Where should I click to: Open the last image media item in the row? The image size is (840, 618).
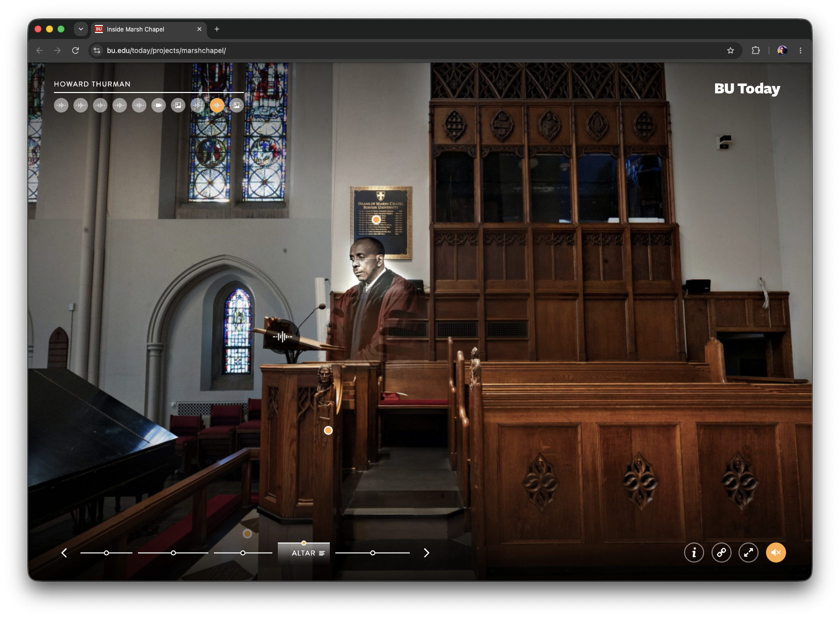236,105
